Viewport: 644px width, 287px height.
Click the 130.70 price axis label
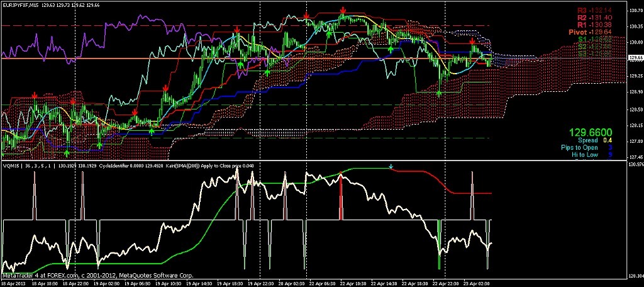(635, 11)
